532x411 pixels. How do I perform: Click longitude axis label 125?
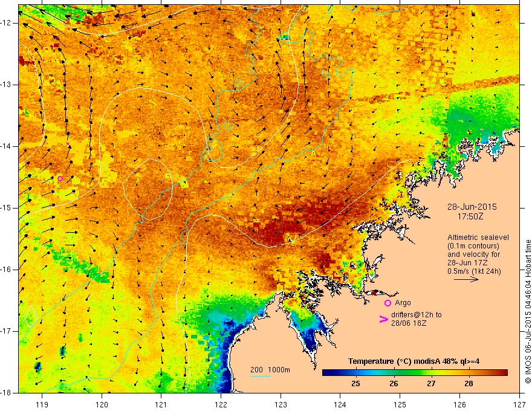point(400,404)
